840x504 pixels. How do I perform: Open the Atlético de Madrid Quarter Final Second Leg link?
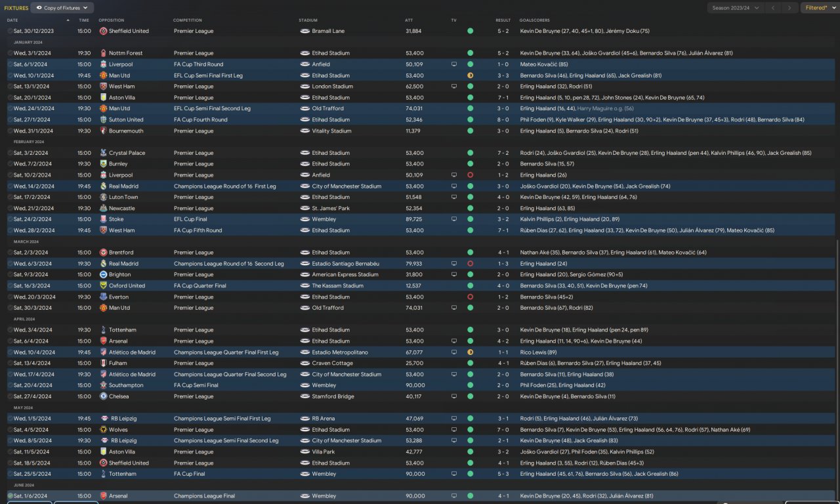(133, 375)
